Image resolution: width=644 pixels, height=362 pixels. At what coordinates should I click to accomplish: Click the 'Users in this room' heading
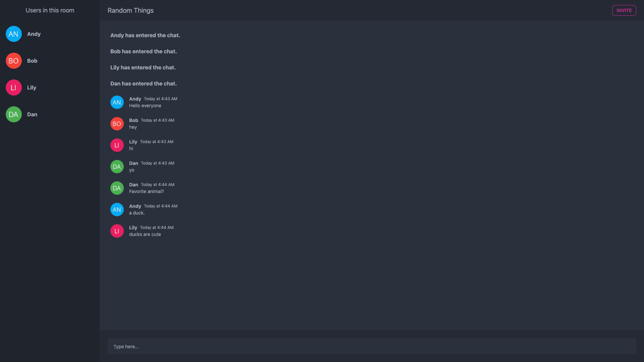coord(50,10)
